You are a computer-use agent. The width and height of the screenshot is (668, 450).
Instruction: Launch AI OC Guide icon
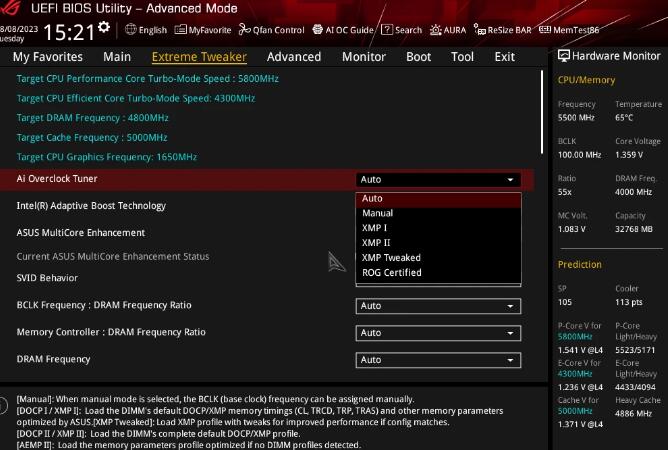click(x=317, y=29)
